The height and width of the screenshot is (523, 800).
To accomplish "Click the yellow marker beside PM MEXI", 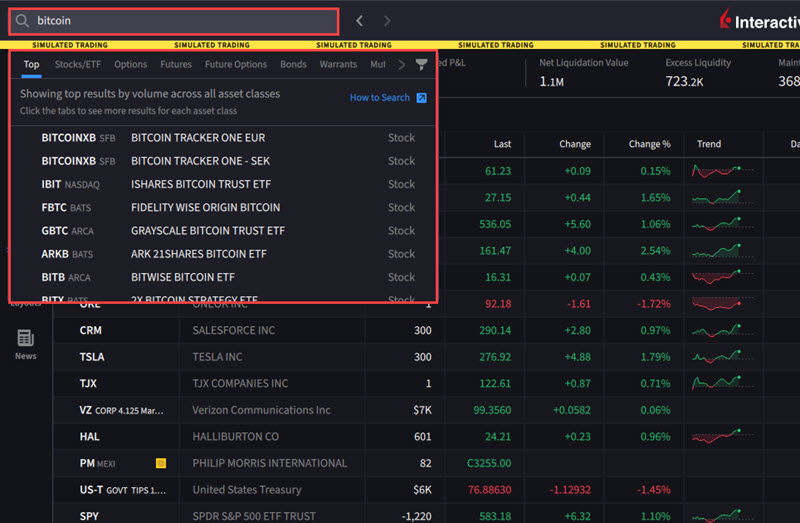I will (161, 463).
